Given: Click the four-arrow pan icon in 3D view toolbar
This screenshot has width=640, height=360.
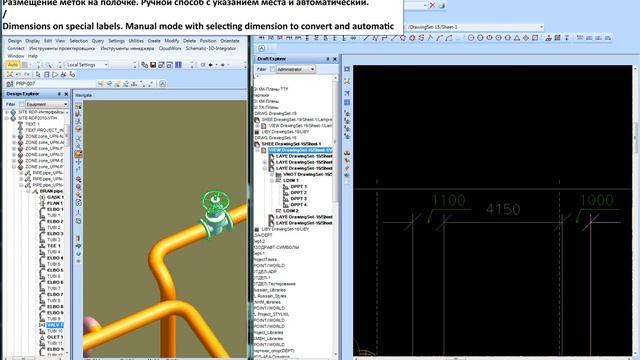Looking at the screenshot, I should [78, 162].
